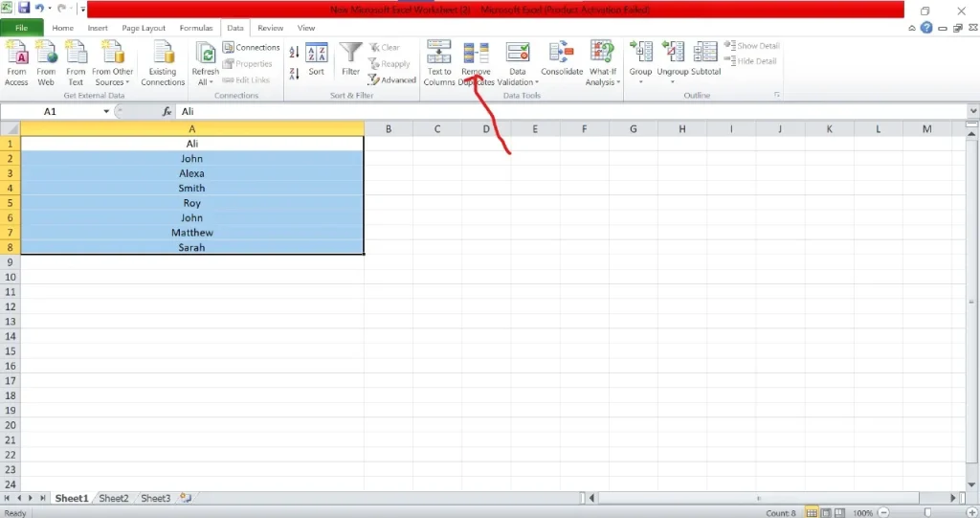Click the Consolidate icon
This screenshot has width=980, height=518.
(x=562, y=54)
